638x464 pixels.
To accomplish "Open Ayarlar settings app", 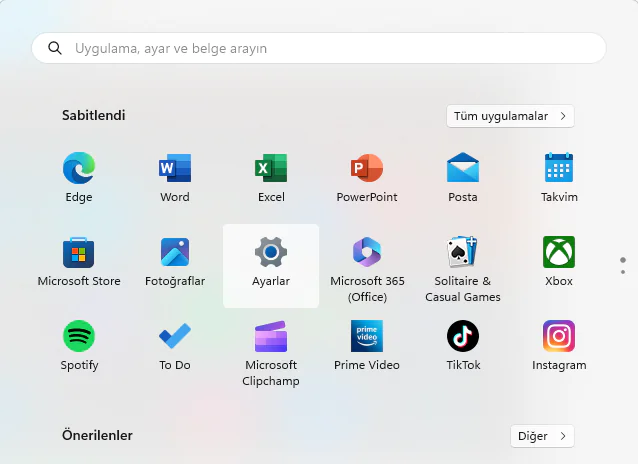I will (271, 253).
